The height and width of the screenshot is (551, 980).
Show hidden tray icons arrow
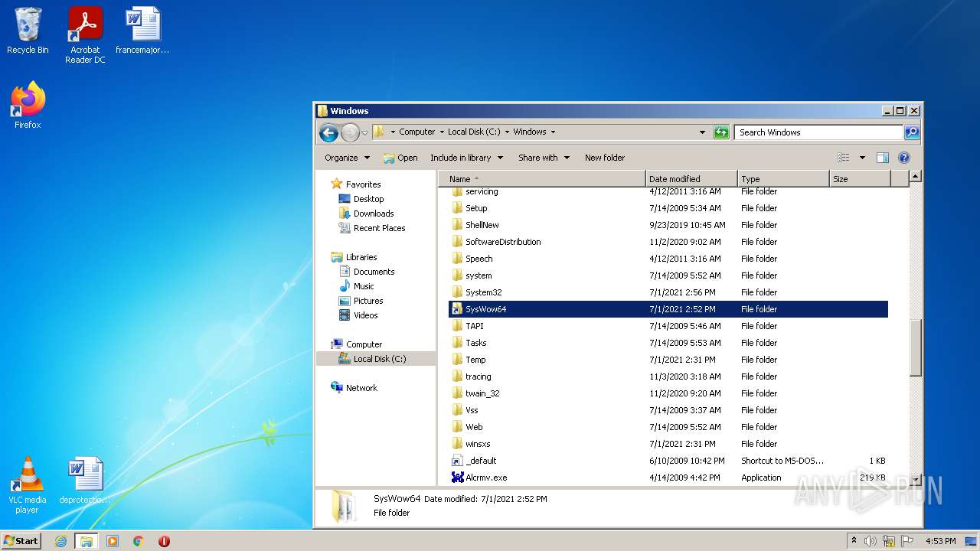coord(854,540)
